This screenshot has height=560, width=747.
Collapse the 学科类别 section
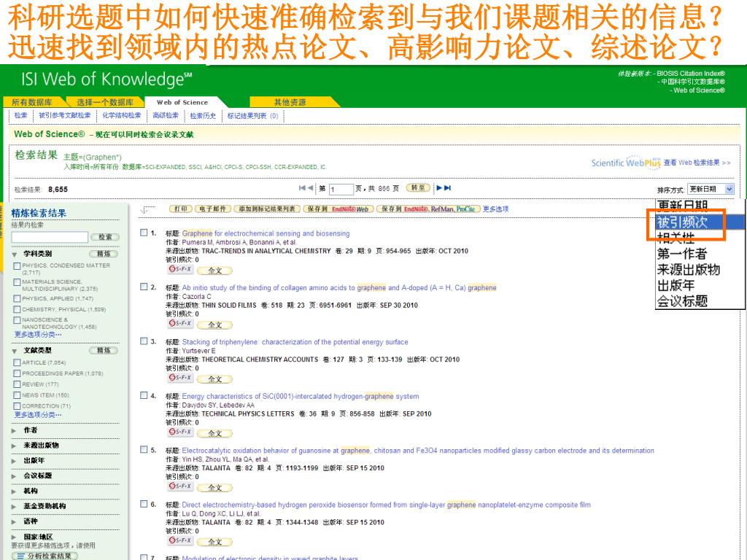[x=15, y=254]
